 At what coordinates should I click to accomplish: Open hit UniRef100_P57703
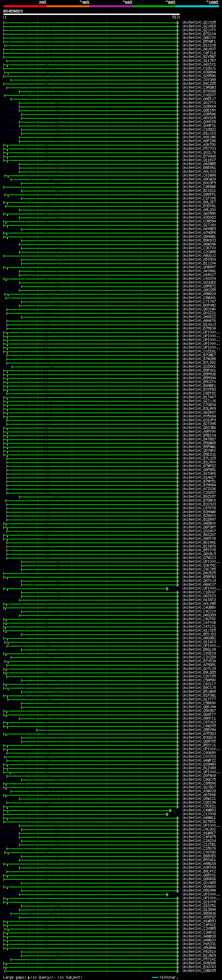(x=199, y=148)
